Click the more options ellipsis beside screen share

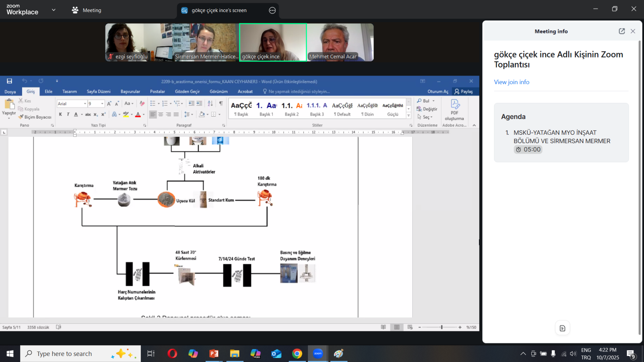(272, 10)
